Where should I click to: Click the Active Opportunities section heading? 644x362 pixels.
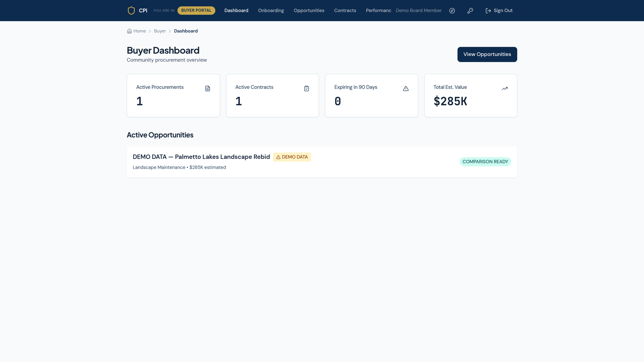tap(160, 135)
